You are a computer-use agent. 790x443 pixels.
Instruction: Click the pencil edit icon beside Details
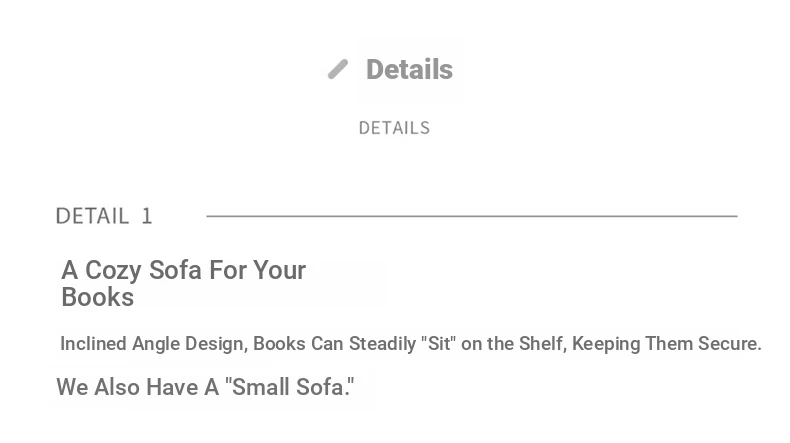(338, 69)
